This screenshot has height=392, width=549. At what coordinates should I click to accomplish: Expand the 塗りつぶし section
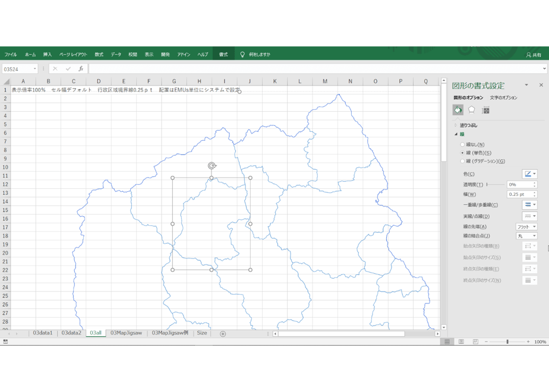tap(468, 125)
